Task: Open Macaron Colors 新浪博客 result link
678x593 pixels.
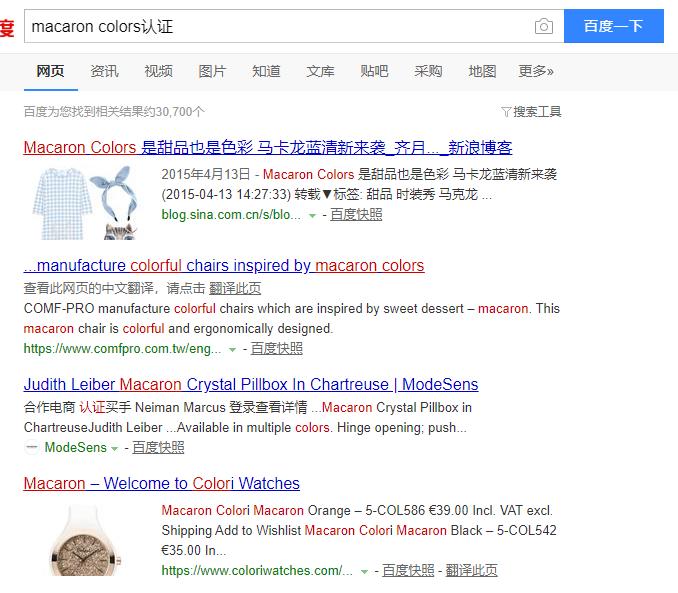Action: 268,147
